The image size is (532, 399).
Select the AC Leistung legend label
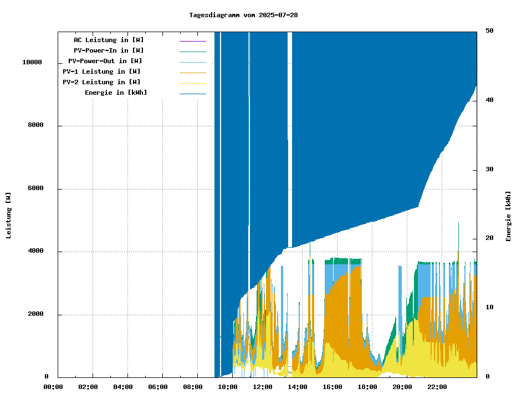coord(109,40)
